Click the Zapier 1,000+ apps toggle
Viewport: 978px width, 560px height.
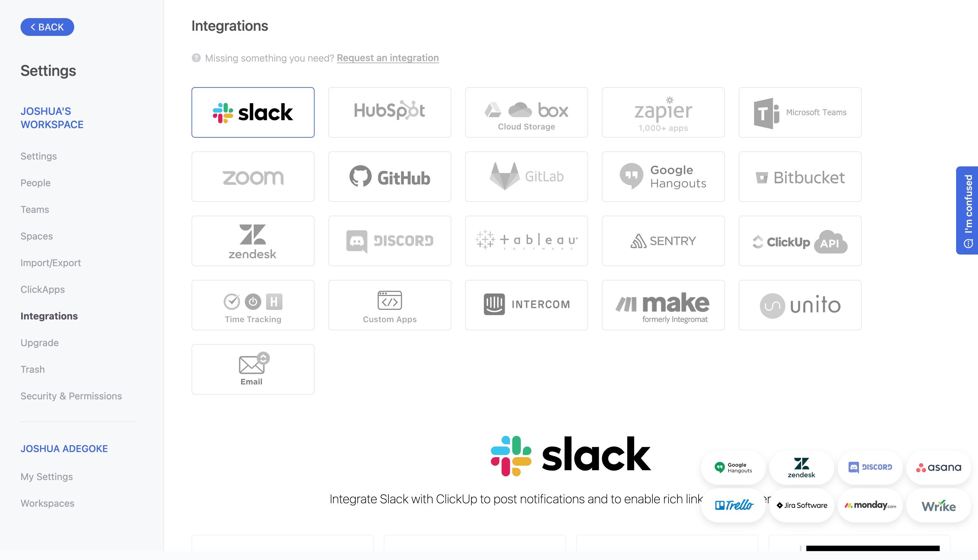point(664,112)
